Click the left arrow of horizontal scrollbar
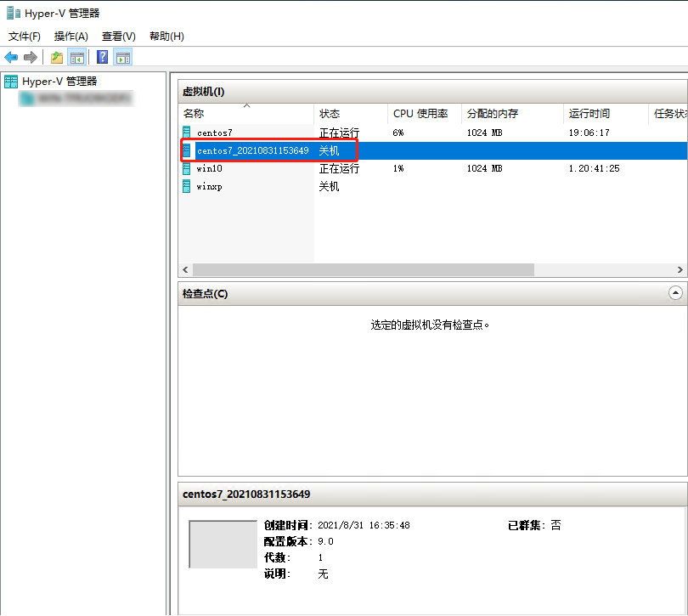Viewport: 688px width, 616px height. point(185,269)
